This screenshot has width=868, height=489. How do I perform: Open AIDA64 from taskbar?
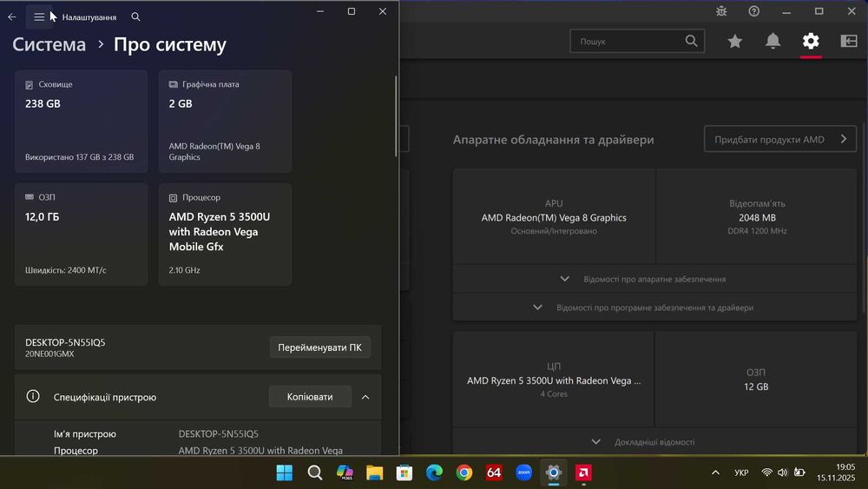tap(494, 472)
